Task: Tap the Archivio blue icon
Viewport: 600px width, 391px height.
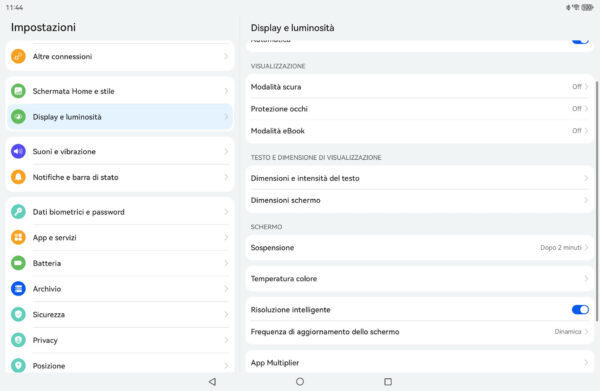Action: point(18,288)
